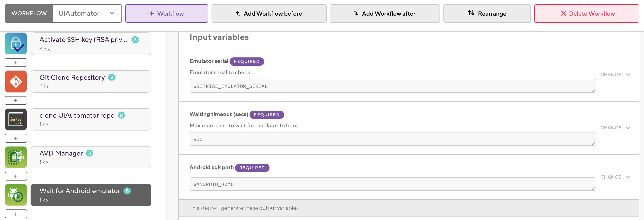Click Add Workflow before button
Screen dimensions: 644x220
click(269, 13)
